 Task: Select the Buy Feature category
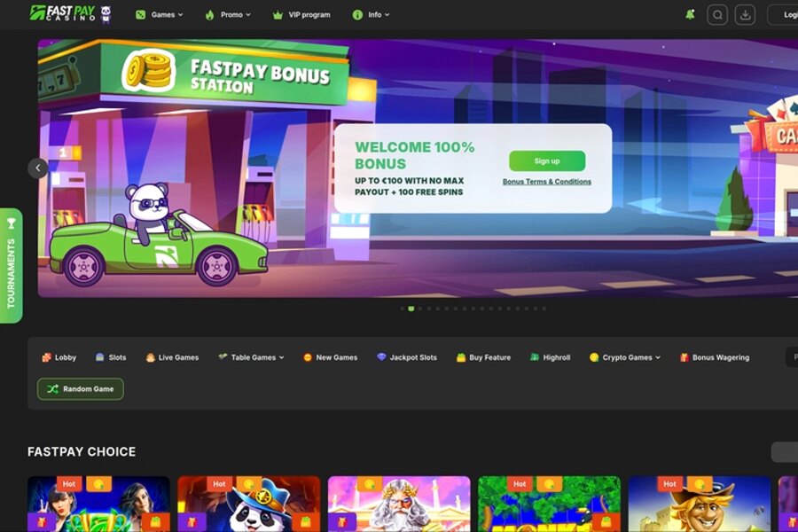point(483,357)
